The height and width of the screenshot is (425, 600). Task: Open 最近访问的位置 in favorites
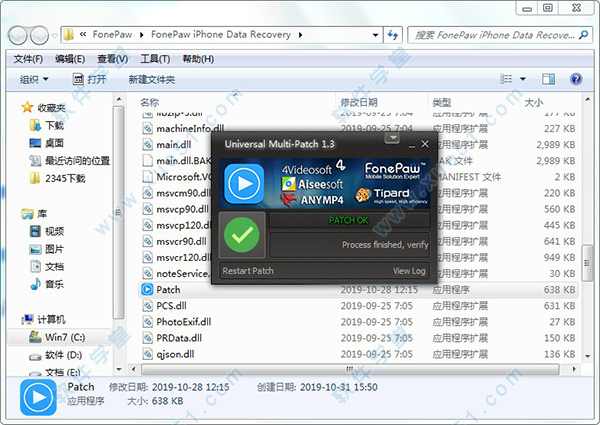pyautogui.click(x=70, y=160)
